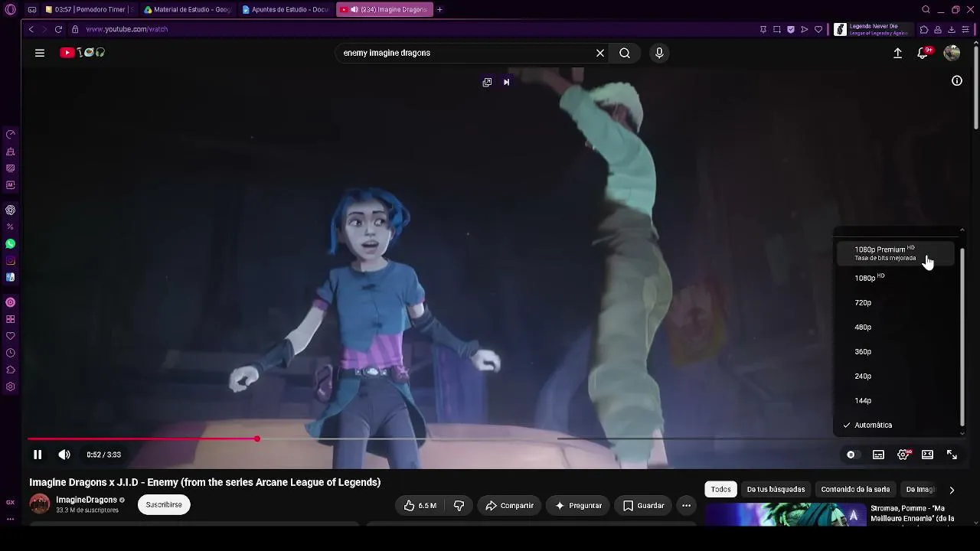
Task: Select the Todos filter chip
Action: 720,490
